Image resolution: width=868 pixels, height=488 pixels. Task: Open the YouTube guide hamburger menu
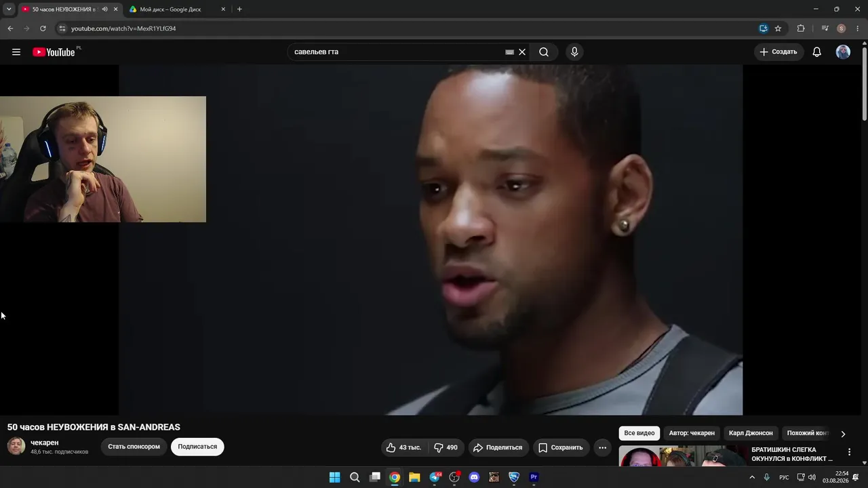pos(16,52)
